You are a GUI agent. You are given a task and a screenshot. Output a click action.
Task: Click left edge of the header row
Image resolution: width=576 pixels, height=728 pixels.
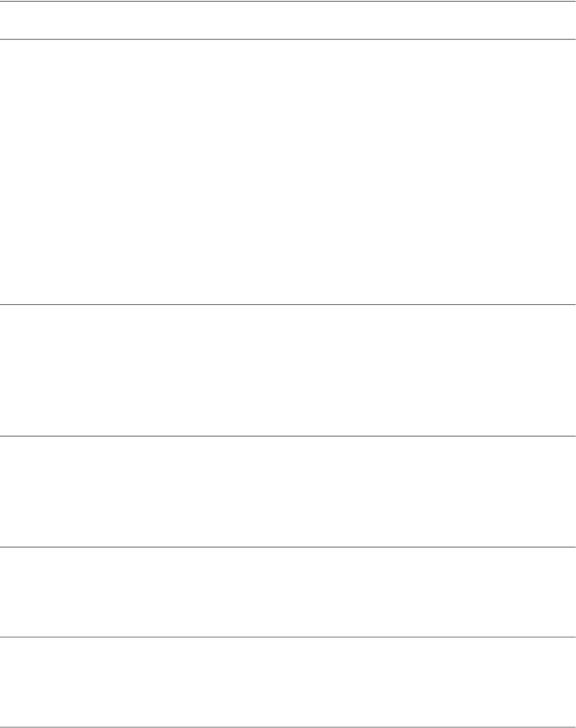coord(7,20)
